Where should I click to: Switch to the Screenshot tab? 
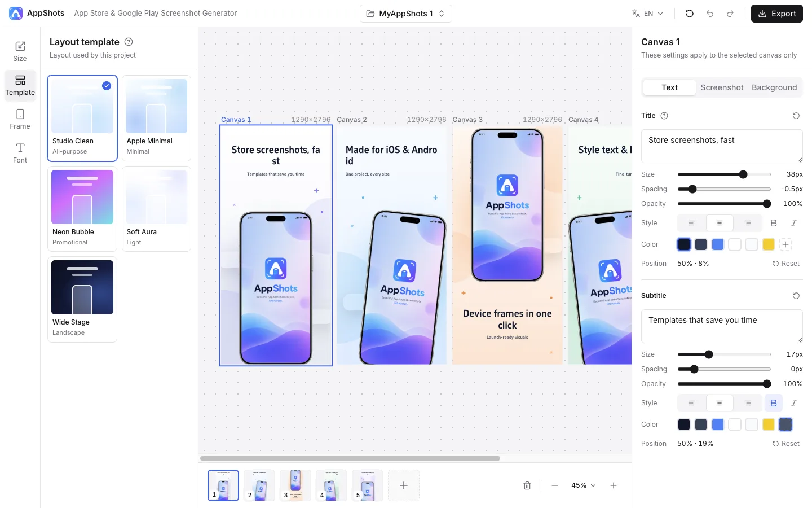coord(722,87)
